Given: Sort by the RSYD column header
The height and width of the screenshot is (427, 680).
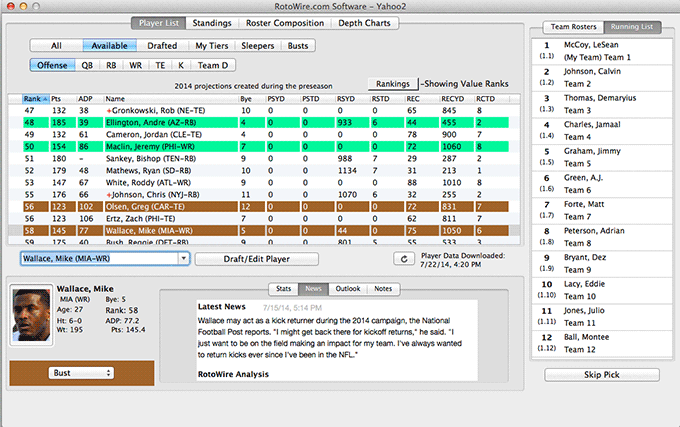Looking at the screenshot, I should coord(352,99).
